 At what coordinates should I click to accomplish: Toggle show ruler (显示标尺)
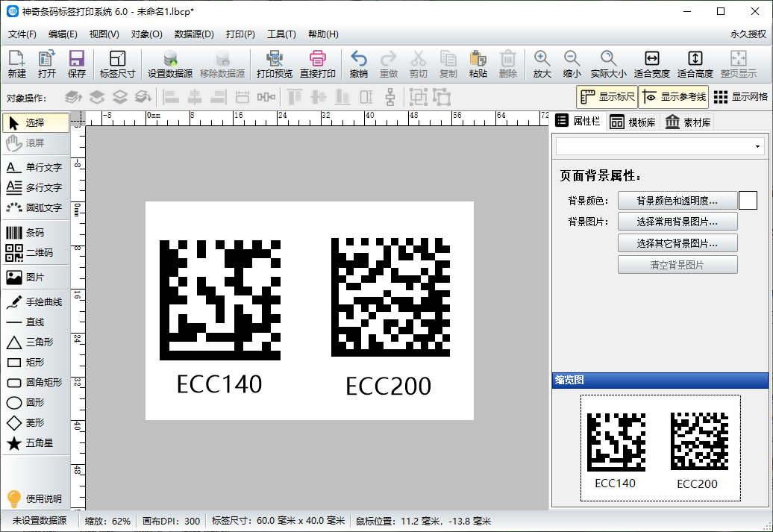pos(607,97)
